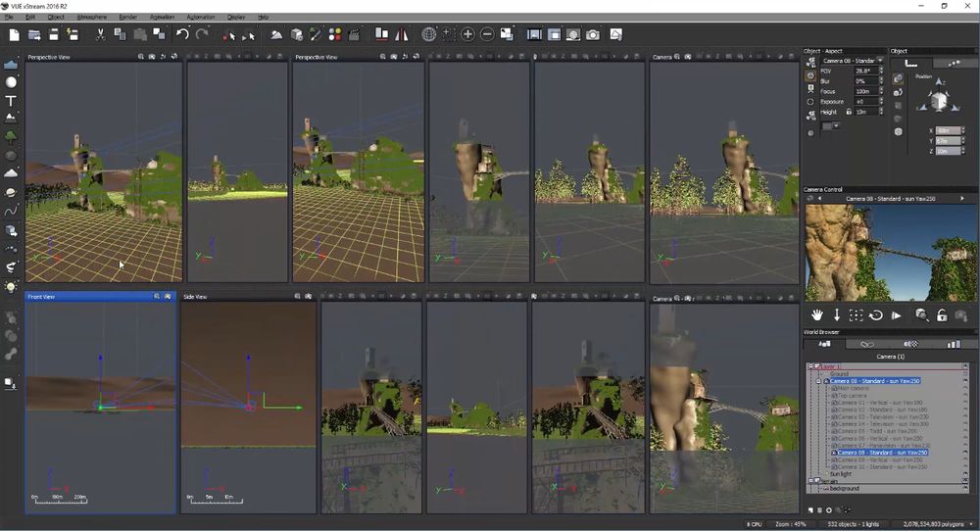Open the Atmosphere menu

point(91,17)
